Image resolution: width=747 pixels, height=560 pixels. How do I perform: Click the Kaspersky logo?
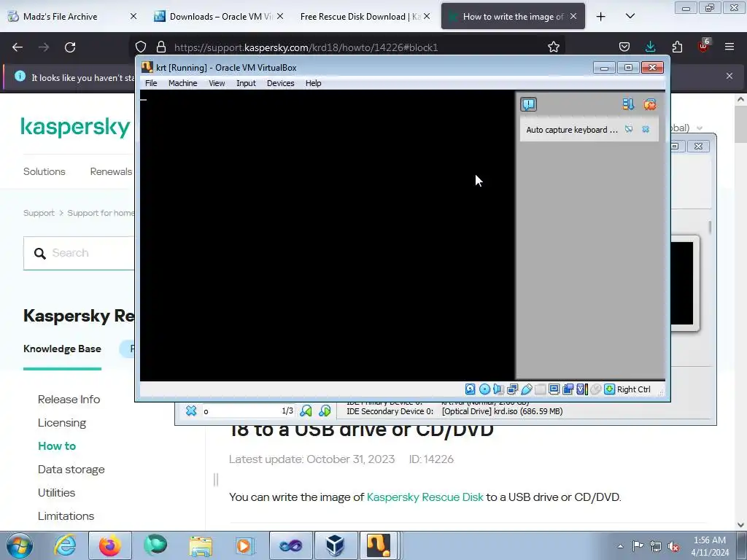75,127
